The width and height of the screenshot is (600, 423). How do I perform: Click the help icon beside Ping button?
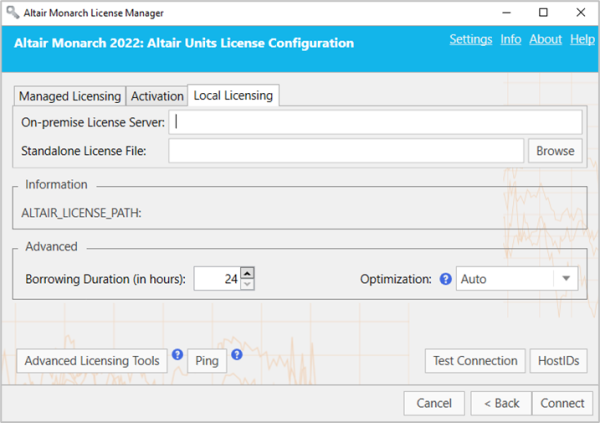237,354
